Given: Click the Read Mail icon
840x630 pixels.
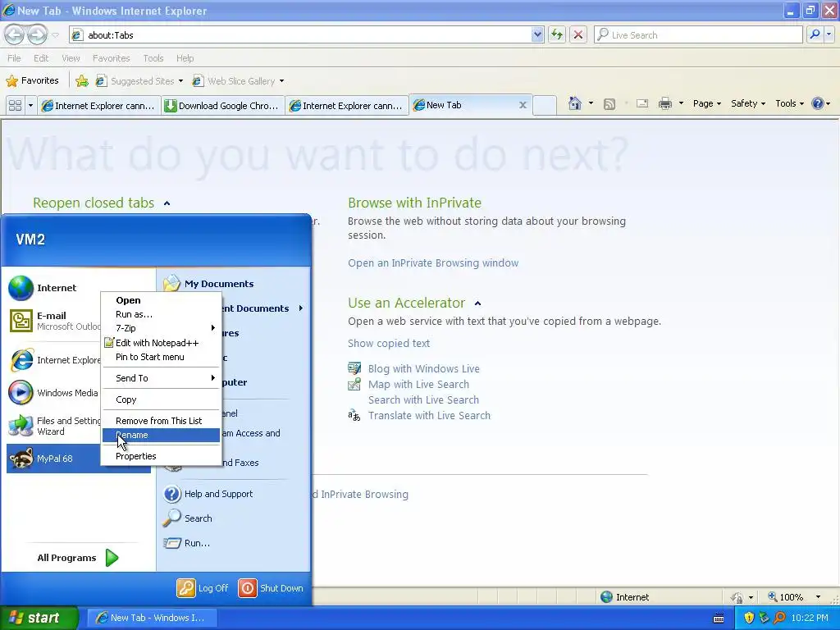Looking at the screenshot, I should click(x=641, y=103).
